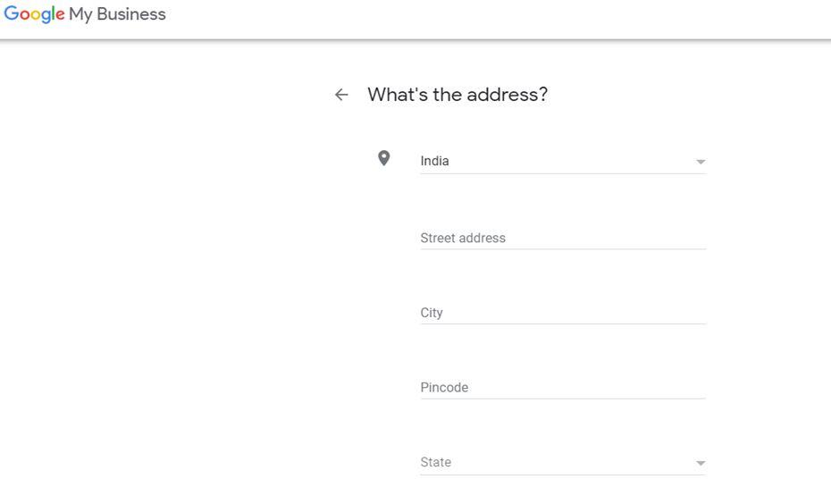Click into the City field

point(563,313)
